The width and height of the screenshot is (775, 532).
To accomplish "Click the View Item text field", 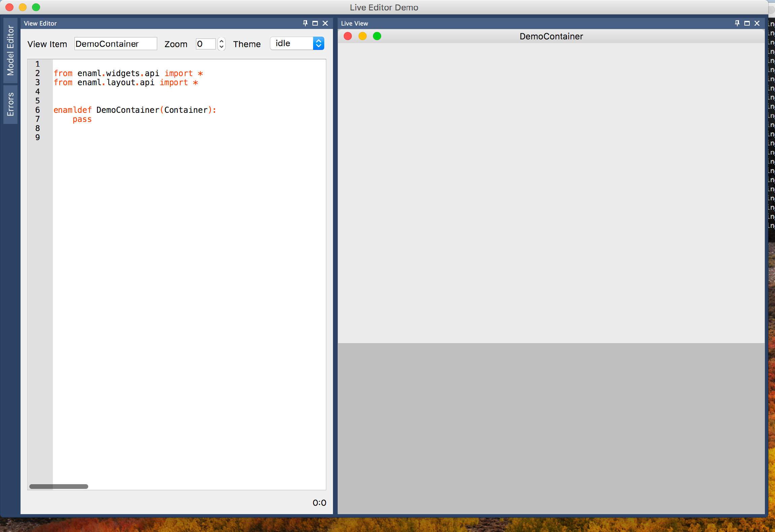I will 115,44.
